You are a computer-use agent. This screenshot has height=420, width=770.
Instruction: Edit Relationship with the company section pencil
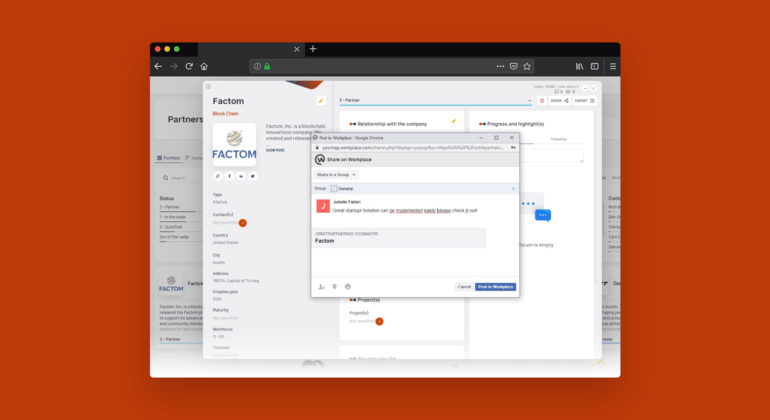[x=454, y=121]
